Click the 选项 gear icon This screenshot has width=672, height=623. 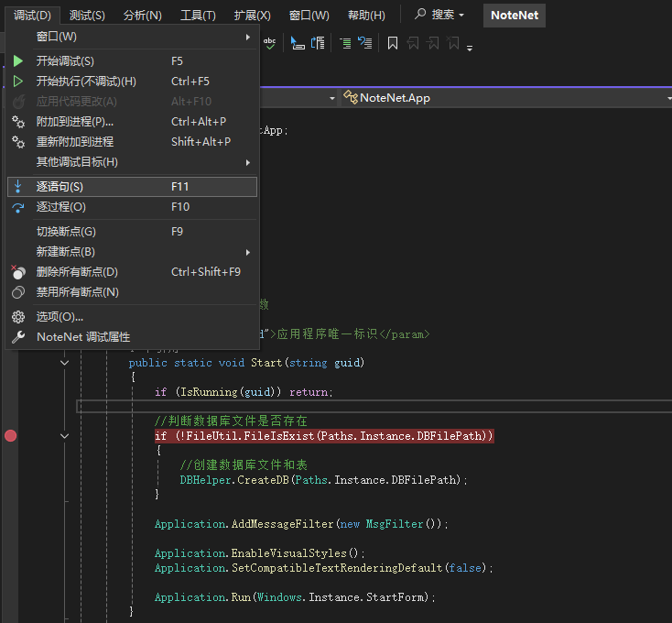[18, 317]
